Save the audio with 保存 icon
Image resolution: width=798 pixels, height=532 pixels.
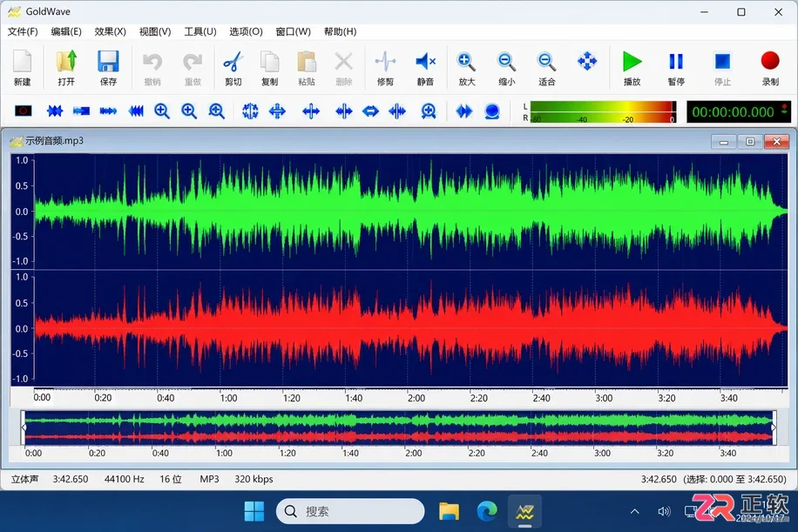(108, 68)
